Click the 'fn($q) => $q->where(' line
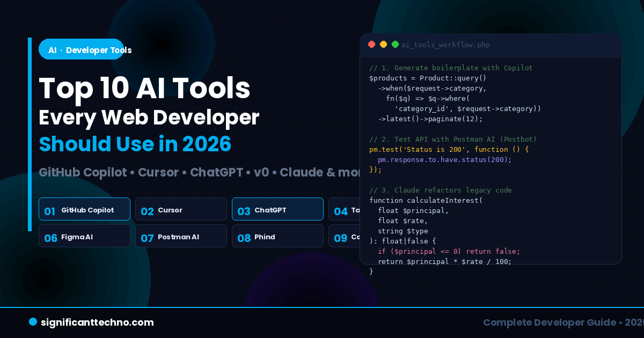644x338 pixels. click(428, 99)
